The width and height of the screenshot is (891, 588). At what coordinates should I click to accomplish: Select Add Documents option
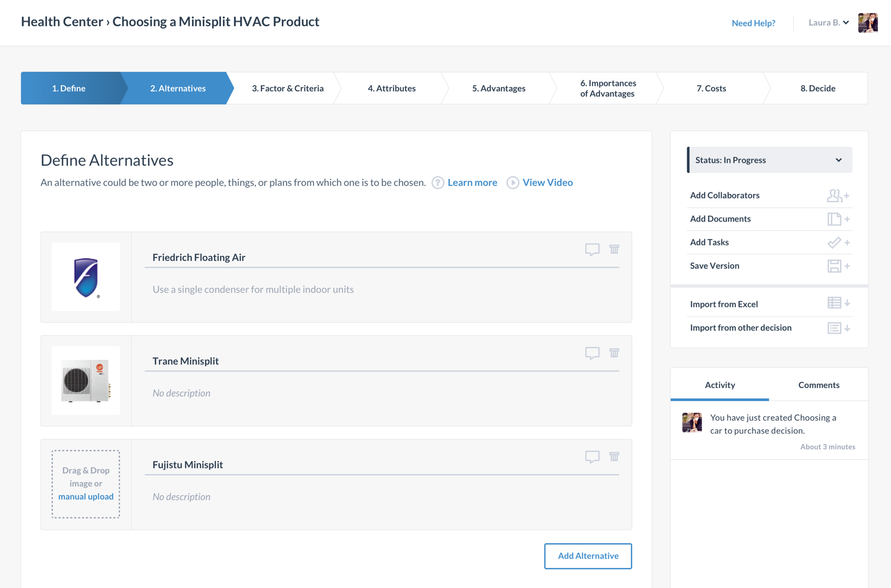pyautogui.click(x=769, y=219)
